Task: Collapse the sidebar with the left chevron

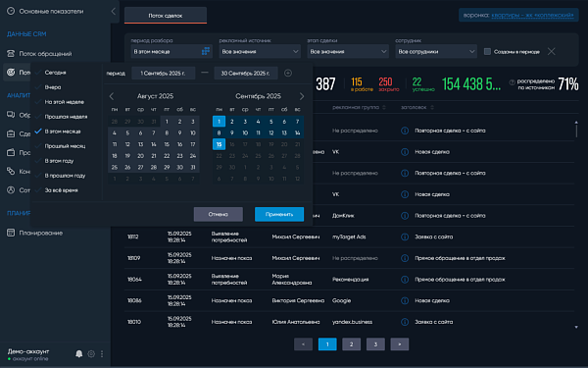Action: 114,11
